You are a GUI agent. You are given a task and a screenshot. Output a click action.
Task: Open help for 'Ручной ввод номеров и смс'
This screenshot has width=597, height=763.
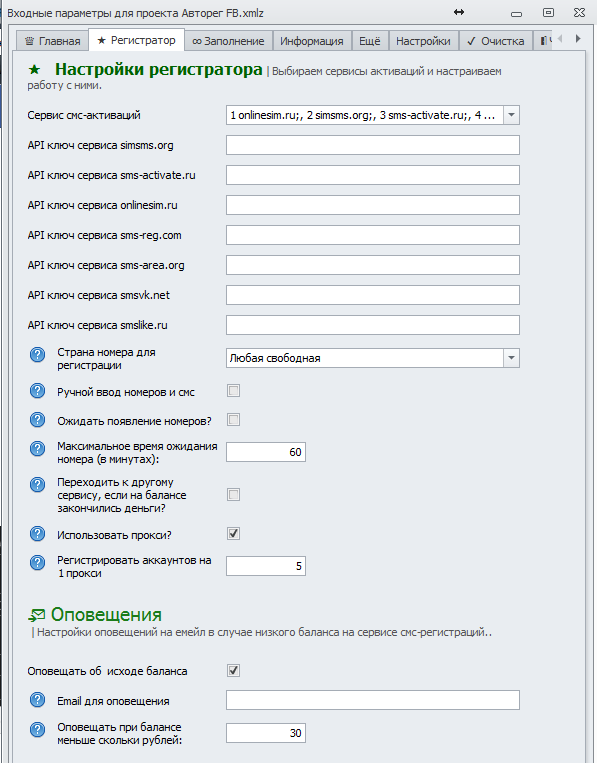37,391
